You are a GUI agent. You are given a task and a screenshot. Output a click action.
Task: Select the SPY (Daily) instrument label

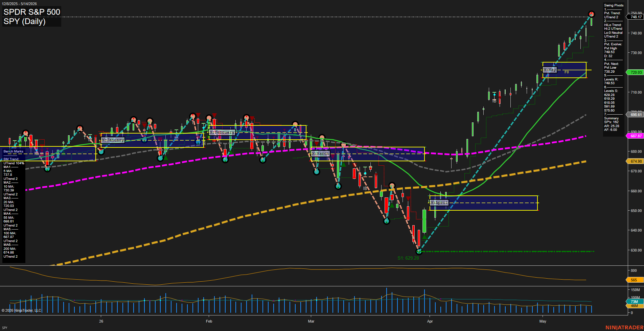point(24,22)
